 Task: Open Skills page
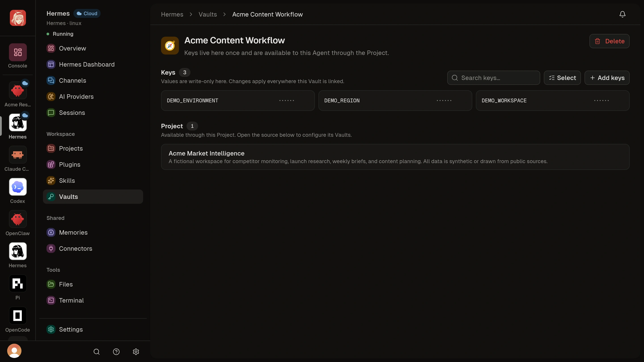(x=93, y=181)
